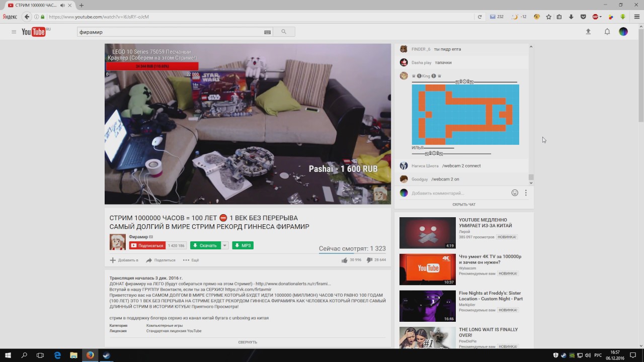Collapse description with СВЕРНУТЬ

[x=248, y=342]
